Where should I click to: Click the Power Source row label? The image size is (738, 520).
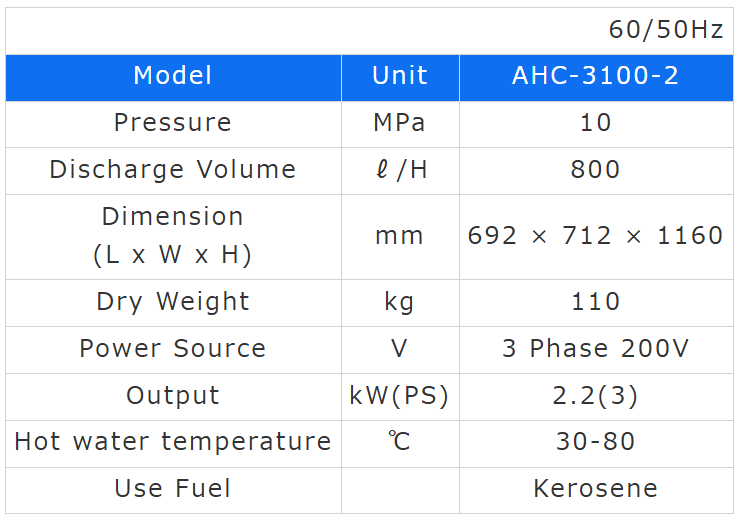tap(173, 349)
